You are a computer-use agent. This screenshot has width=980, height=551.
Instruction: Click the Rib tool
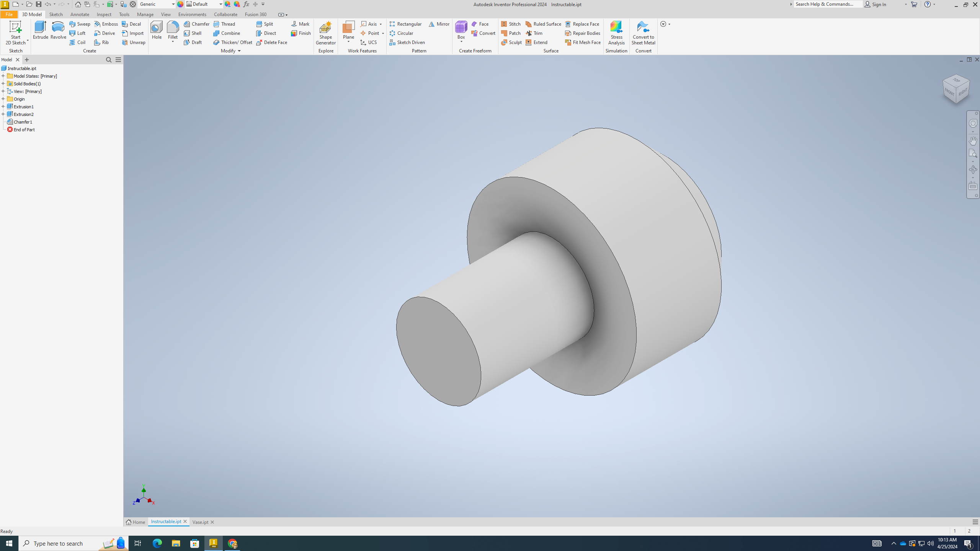pos(101,42)
